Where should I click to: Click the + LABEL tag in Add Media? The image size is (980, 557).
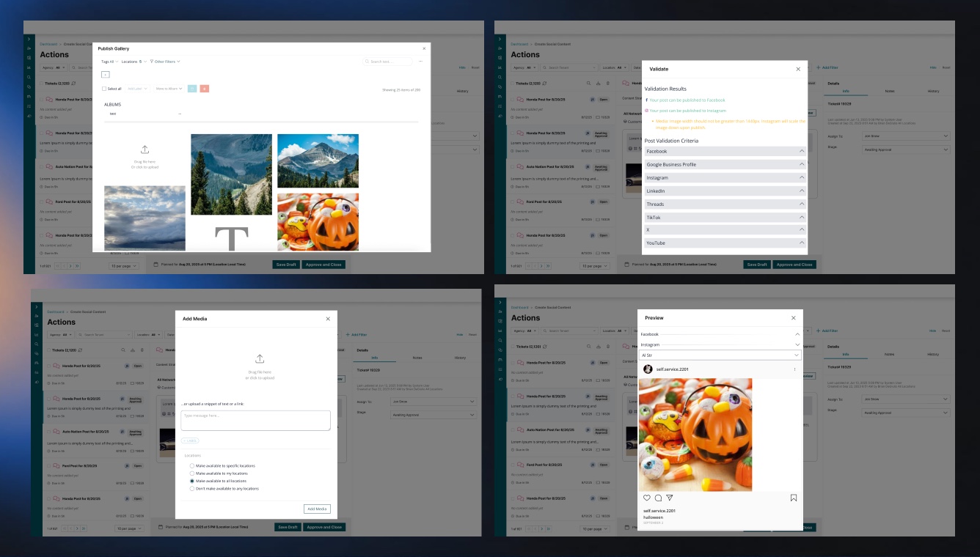tap(190, 440)
